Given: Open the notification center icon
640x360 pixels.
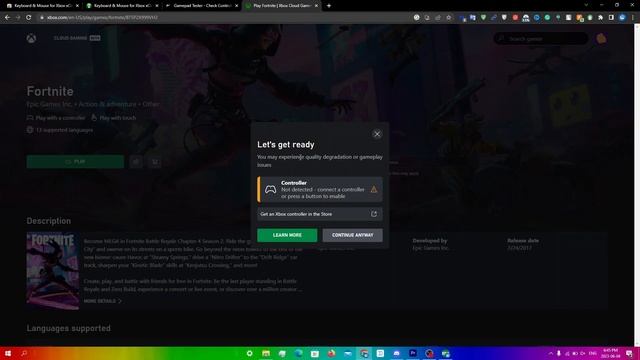Looking at the screenshot, I should [629, 353].
